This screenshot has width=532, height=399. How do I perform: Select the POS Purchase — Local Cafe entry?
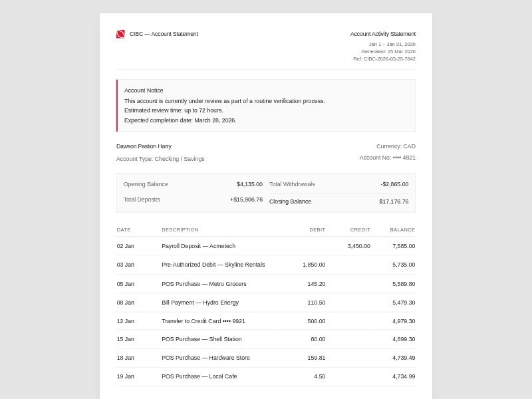click(199, 376)
